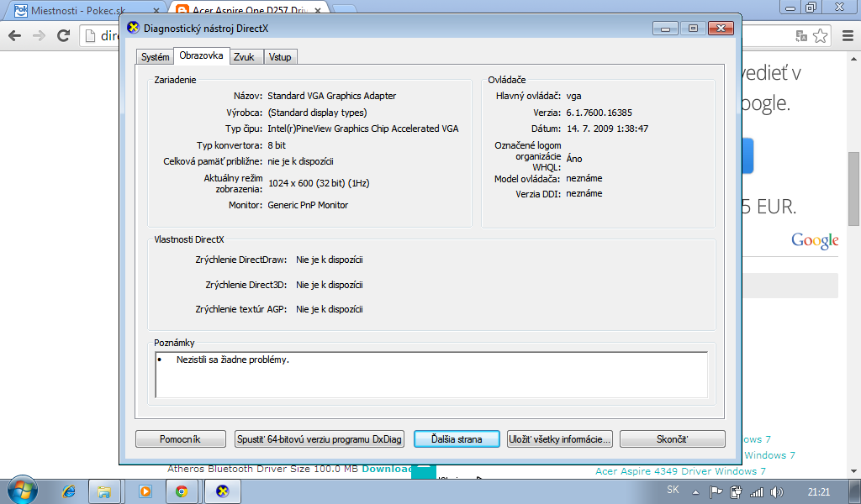This screenshot has height=504, width=861.
Task: Launch Internet Explorer from taskbar
Action: click(69, 491)
